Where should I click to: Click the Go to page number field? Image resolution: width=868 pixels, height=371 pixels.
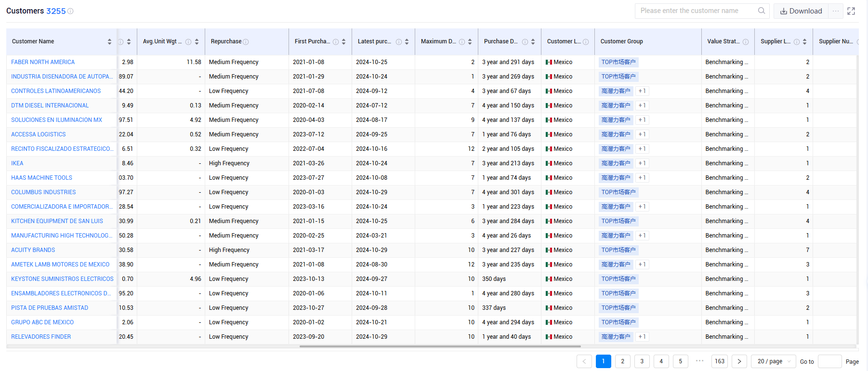pos(829,361)
